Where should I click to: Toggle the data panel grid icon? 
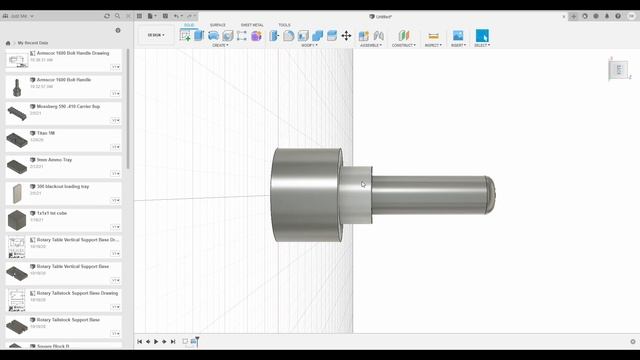[x=139, y=16]
